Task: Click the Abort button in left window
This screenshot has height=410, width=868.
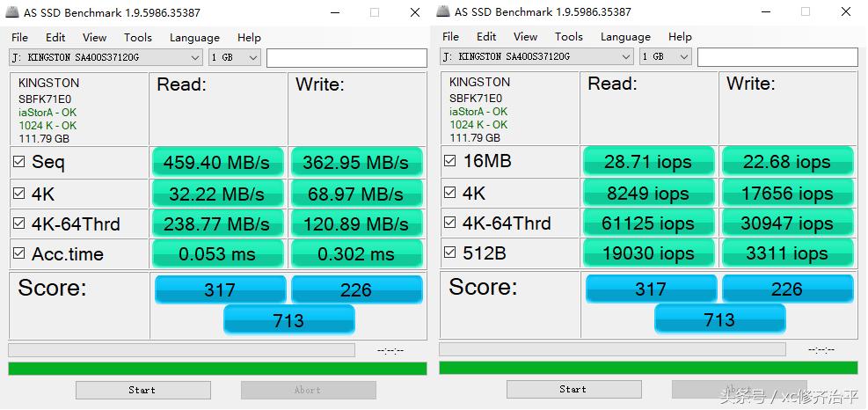Action: [308, 390]
